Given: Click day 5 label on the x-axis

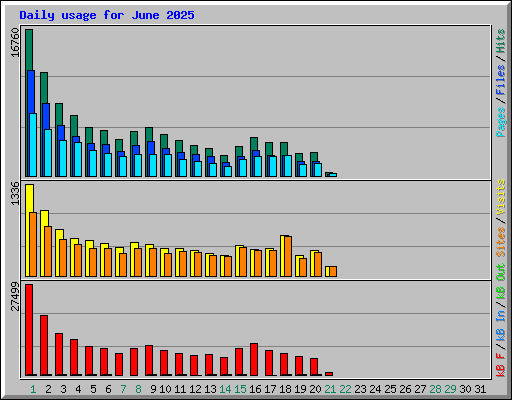Looking at the screenshot, I should tap(93, 389).
